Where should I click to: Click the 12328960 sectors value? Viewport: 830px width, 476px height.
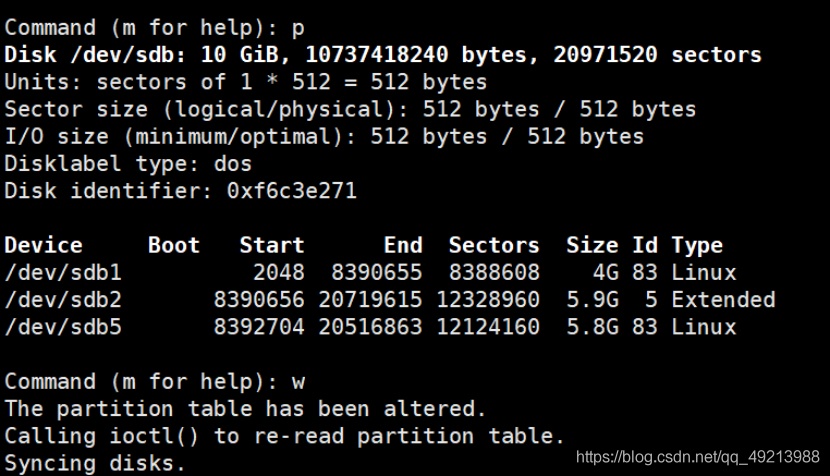(x=488, y=300)
